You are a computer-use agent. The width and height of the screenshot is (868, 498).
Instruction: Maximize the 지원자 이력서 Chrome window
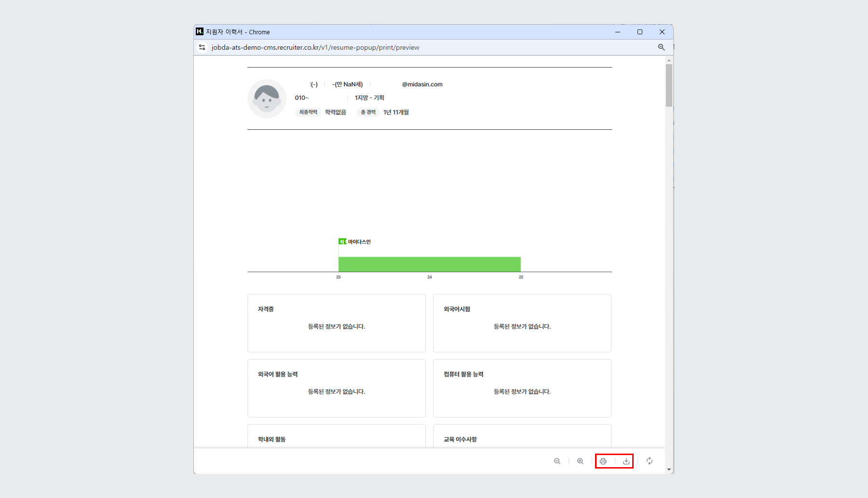[x=640, y=32]
